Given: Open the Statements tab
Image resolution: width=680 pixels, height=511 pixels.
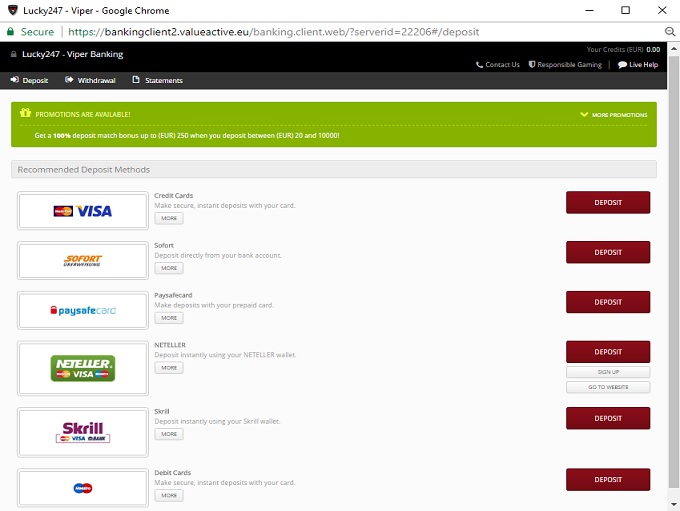Looking at the screenshot, I should click(x=158, y=81).
